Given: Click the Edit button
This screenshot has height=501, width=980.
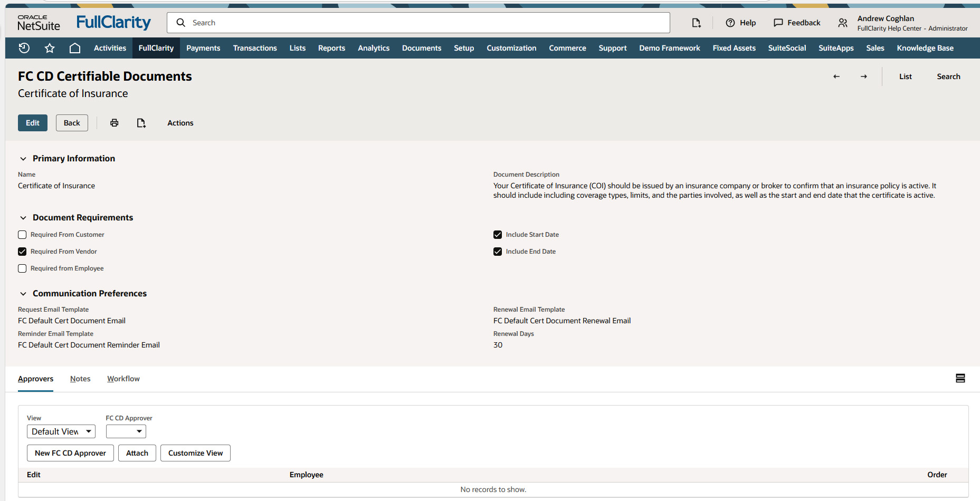Looking at the screenshot, I should (x=33, y=123).
